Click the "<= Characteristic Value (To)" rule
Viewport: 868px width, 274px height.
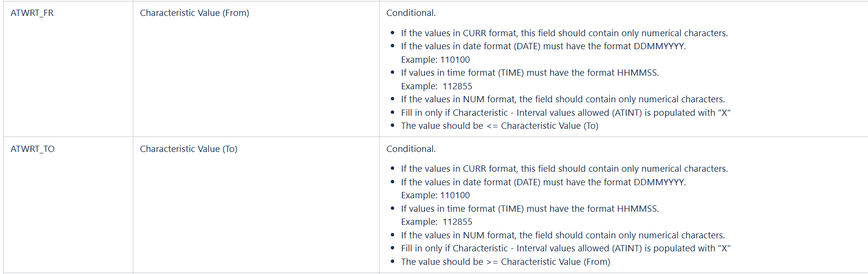click(x=499, y=126)
